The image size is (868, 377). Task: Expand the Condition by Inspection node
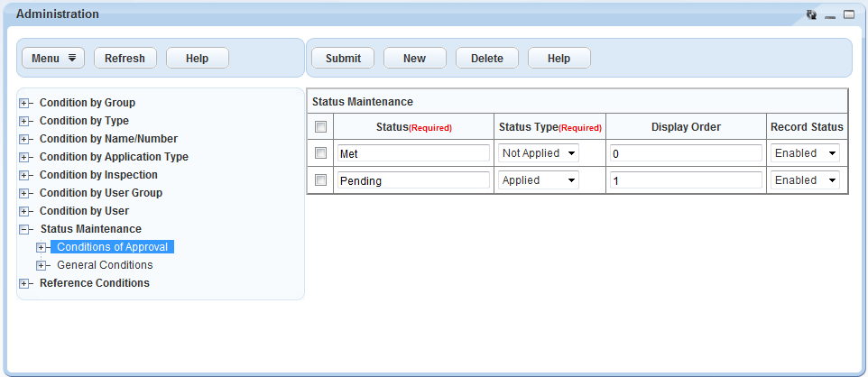(x=24, y=175)
